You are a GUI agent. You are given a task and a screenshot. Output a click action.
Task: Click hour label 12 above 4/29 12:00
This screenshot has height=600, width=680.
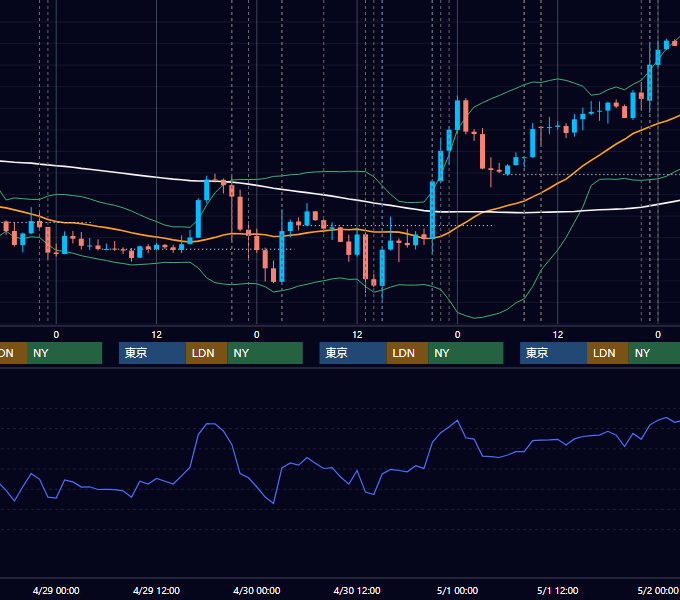click(157, 335)
